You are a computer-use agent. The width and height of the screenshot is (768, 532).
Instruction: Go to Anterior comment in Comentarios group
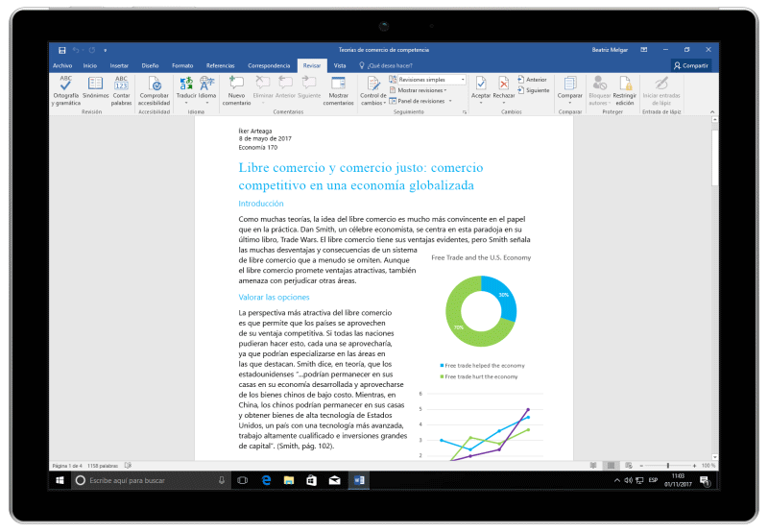[x=285, y=87]
